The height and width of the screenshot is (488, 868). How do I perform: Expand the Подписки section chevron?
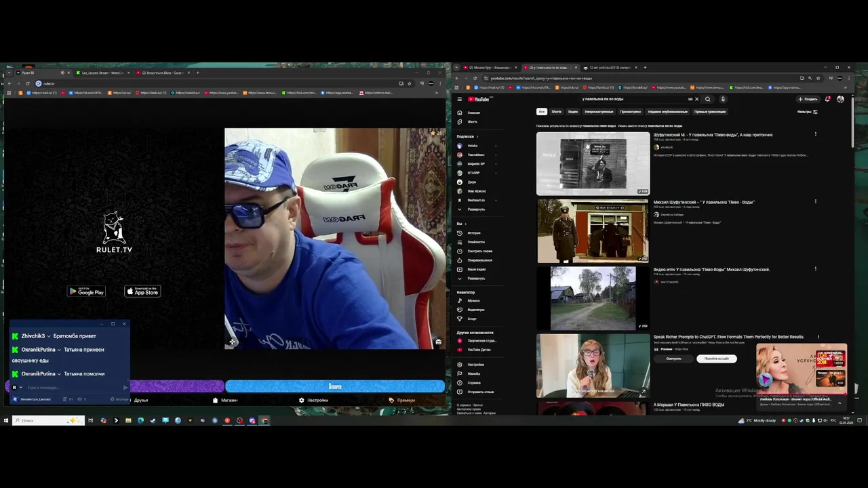477,136
